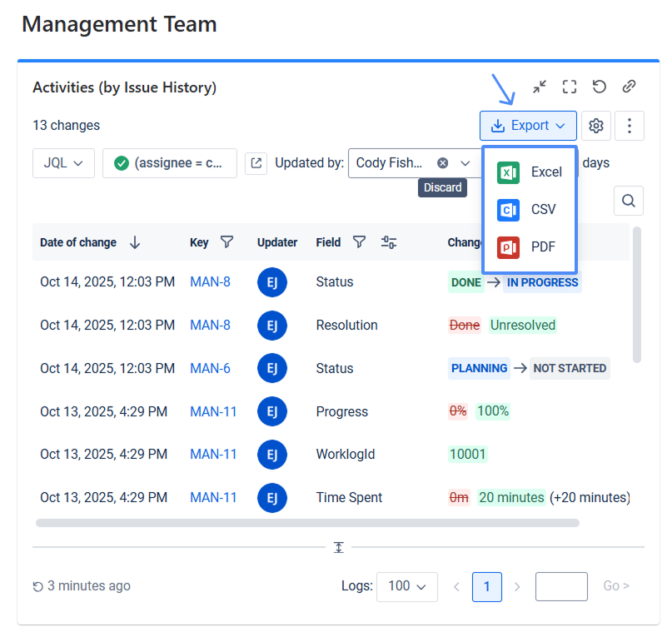Click the page number input field
The height and width of the screenshot is (637, 672).
pos(561,586)
